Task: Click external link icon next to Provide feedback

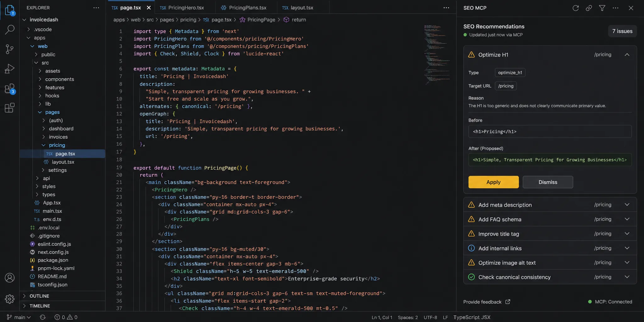Action: [508, 302]
